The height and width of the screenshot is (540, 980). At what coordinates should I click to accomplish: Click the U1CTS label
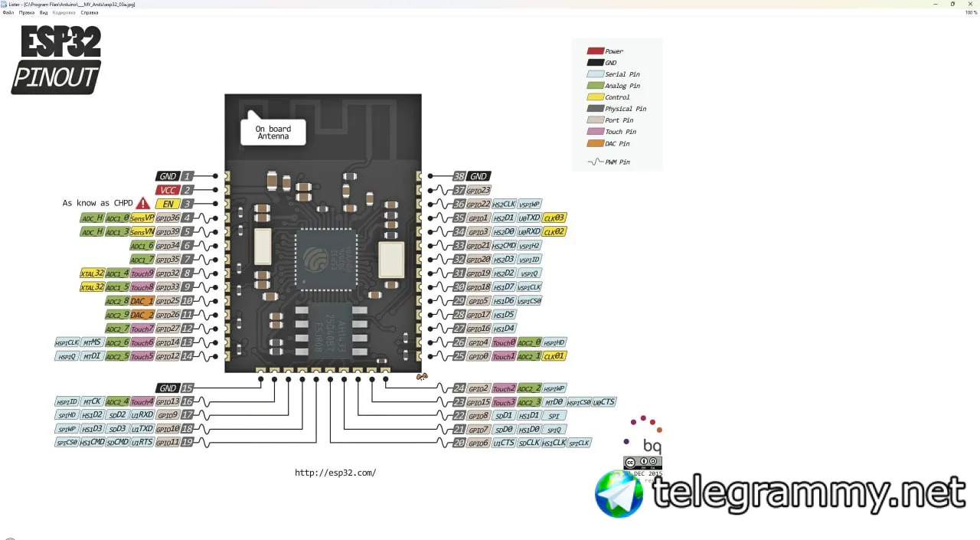[504, 443]
